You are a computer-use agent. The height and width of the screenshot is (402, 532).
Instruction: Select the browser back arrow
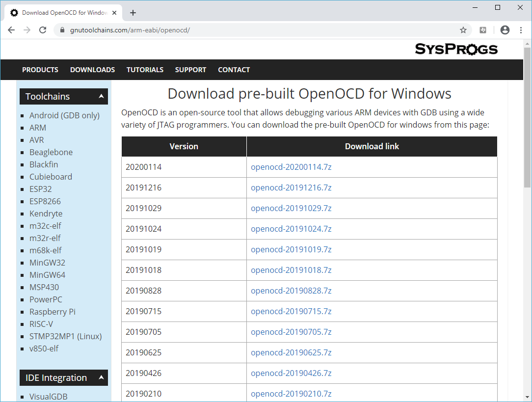[x=11, y=30]
